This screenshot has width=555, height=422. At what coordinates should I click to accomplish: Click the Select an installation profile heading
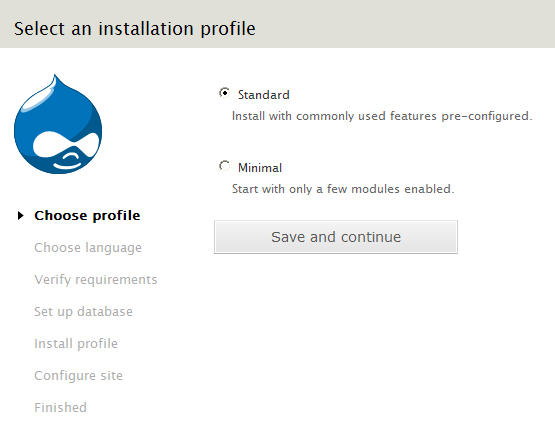tap(135, 29)
